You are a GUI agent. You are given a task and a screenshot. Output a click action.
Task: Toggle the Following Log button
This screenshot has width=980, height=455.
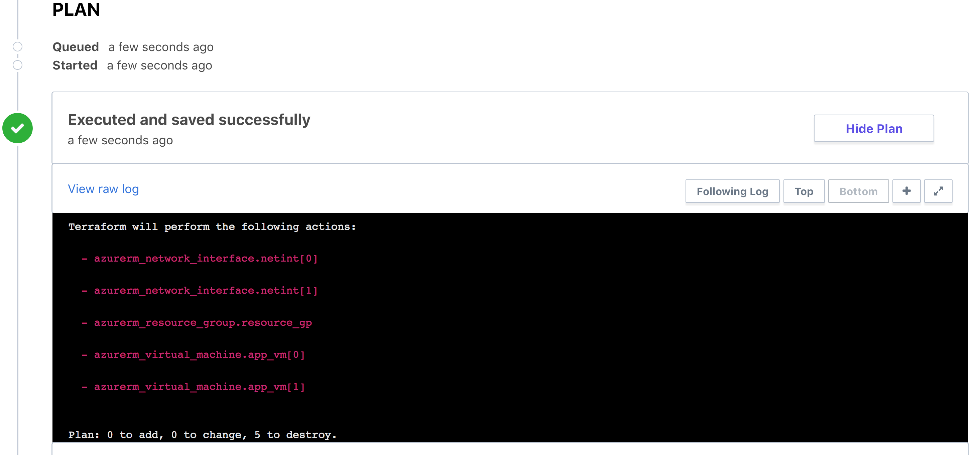pyautogui.click(x=732, y=191)
